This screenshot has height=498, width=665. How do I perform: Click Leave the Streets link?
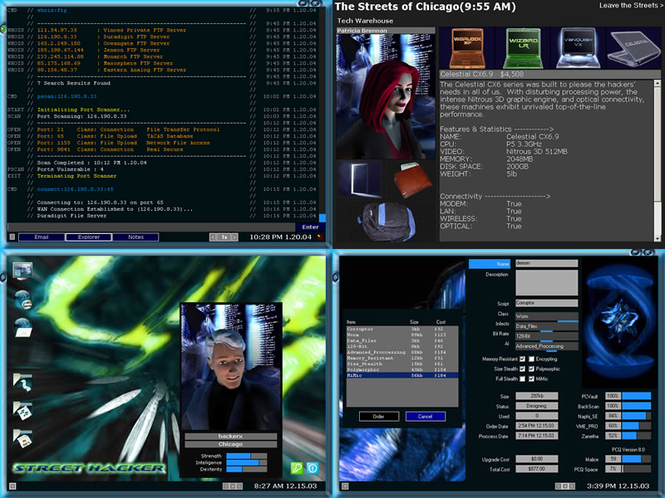point(627,6)
